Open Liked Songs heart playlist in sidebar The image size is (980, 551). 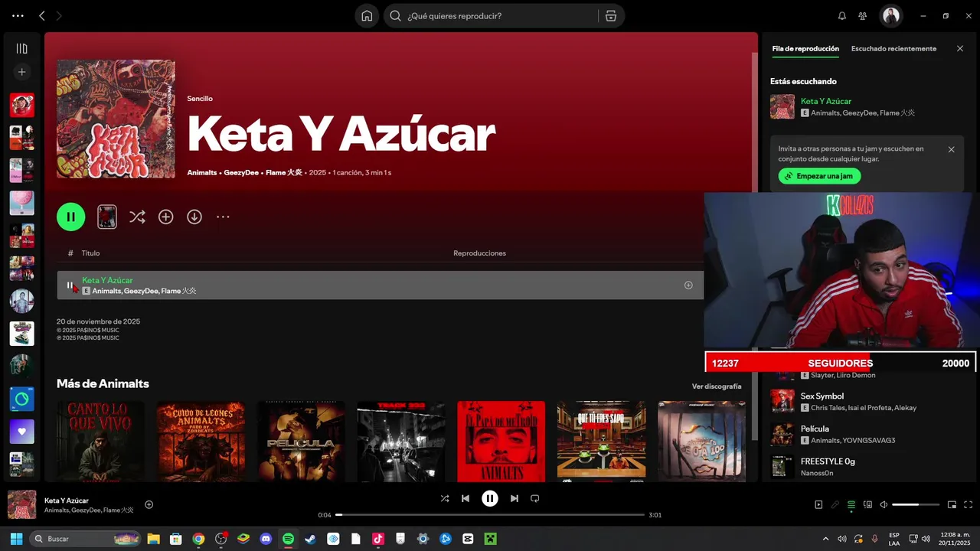coord(21,432)
